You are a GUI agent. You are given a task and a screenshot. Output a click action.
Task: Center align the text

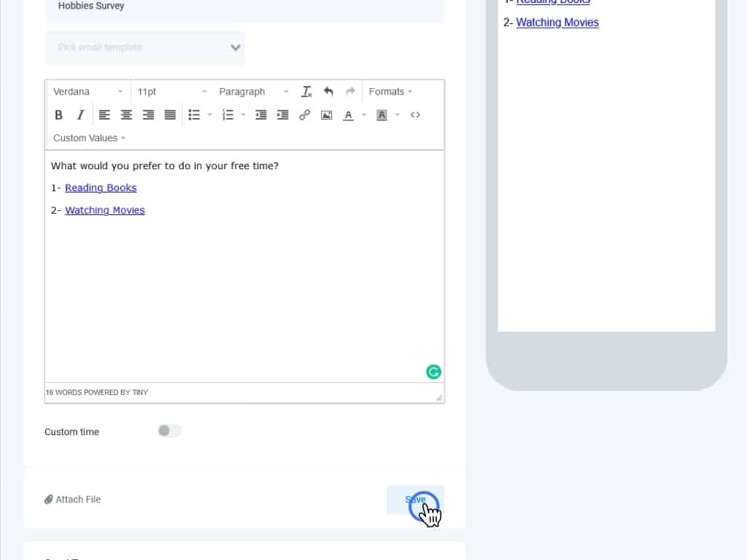(126, 114)
